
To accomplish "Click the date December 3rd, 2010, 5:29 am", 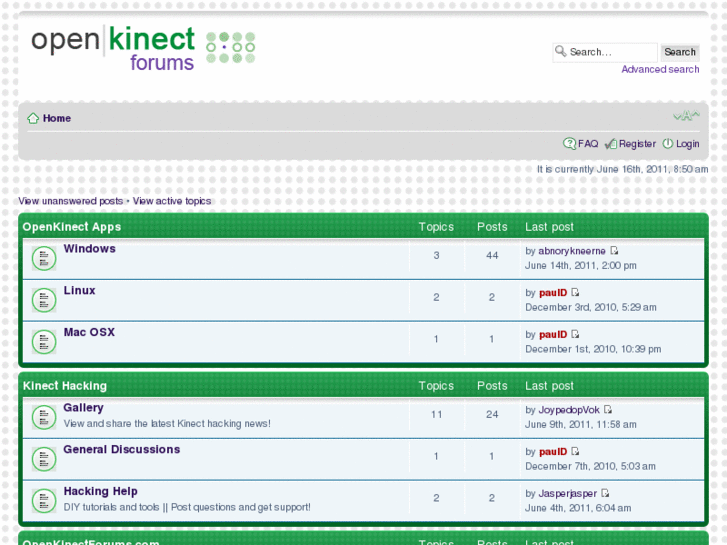I will click(591, 308).
